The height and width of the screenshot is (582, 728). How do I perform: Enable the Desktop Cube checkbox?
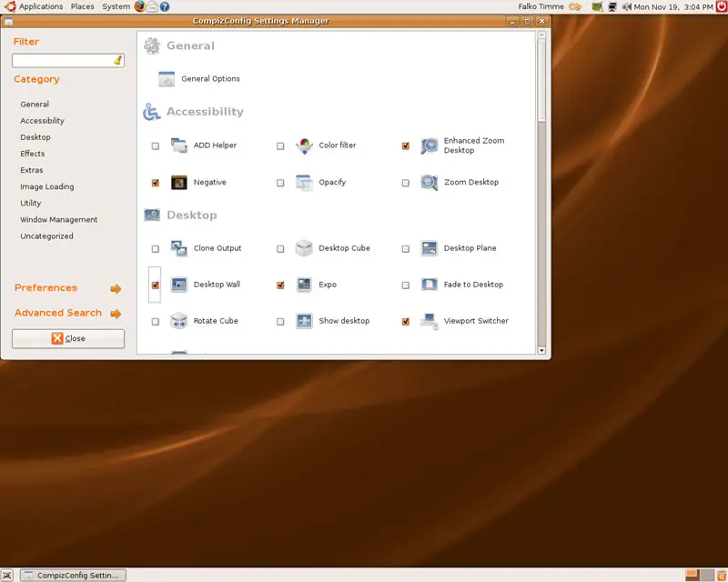[280, 249]
